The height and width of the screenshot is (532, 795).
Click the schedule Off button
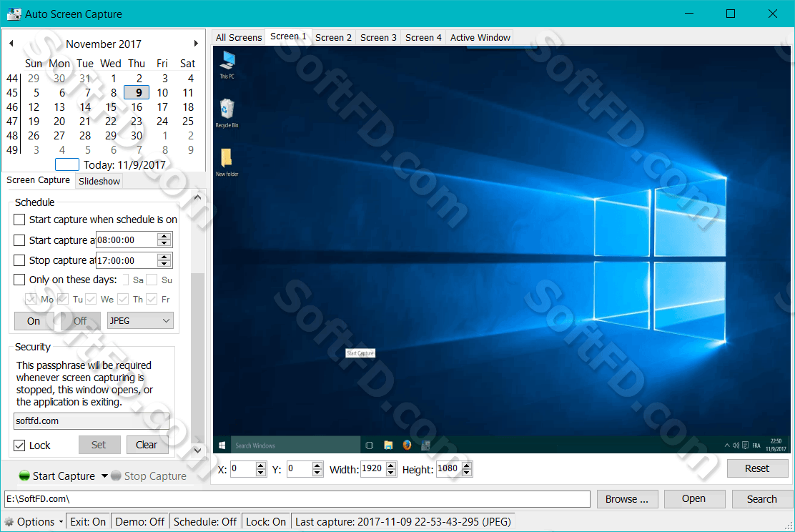(80, 321)
